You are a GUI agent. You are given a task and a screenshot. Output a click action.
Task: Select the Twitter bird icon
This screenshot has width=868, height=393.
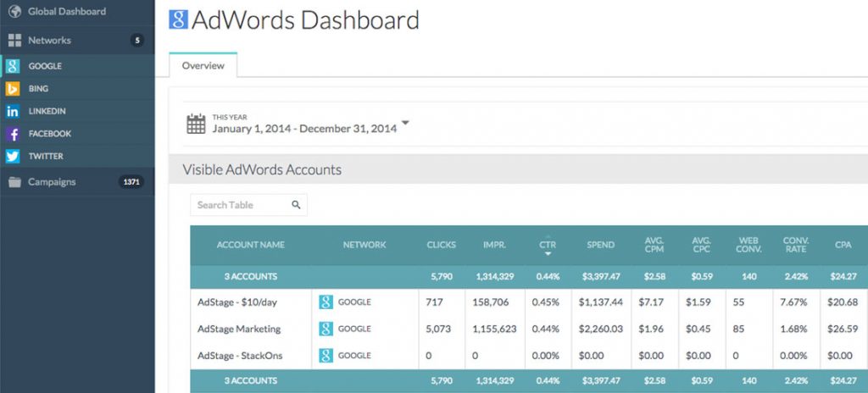click(13, 157)
